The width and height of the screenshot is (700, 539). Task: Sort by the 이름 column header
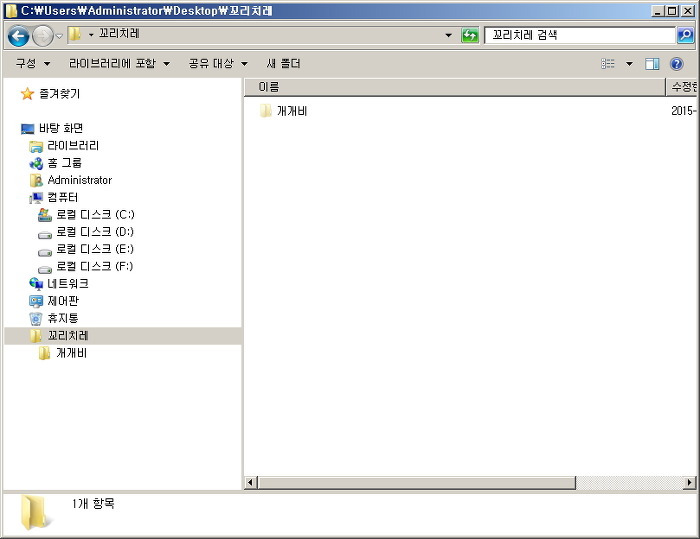coord(454,87)
